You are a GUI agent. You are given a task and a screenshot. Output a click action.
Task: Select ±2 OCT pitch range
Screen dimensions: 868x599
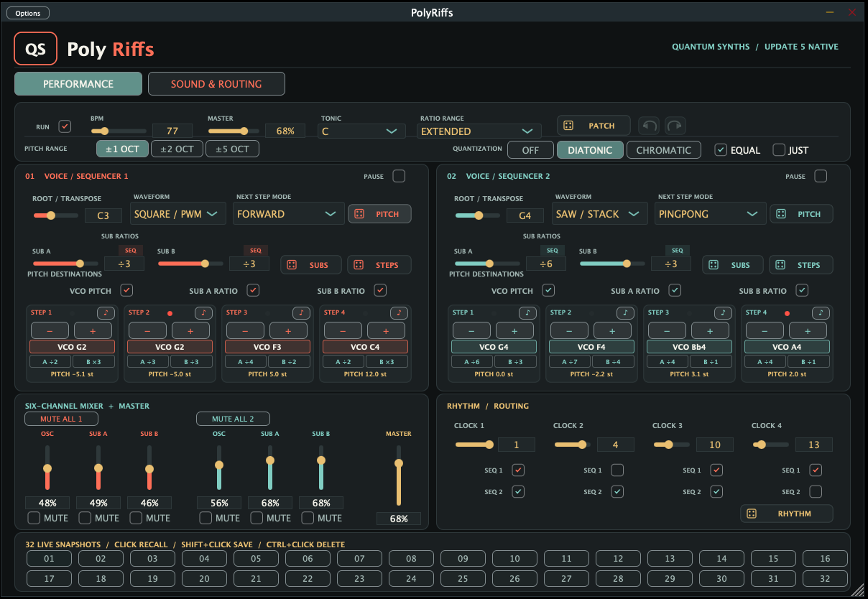pyautogui.click(x=177, y=149)
